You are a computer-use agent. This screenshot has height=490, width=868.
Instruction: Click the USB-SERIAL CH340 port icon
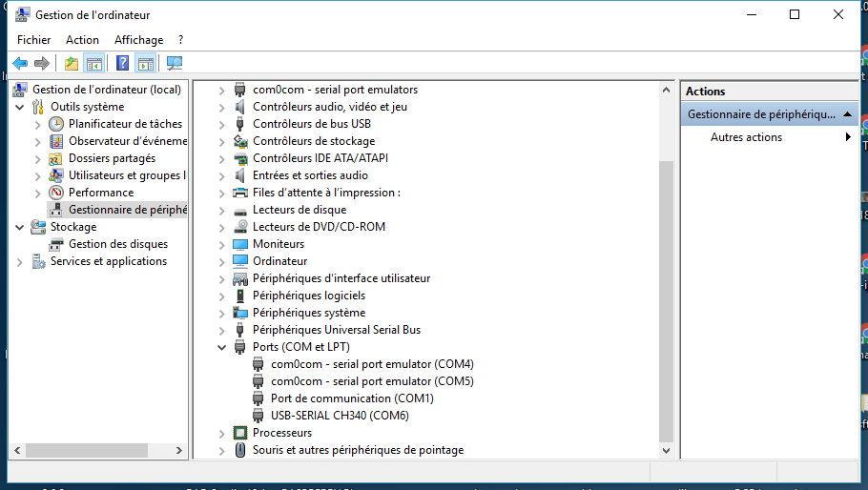tap(258, 416)
